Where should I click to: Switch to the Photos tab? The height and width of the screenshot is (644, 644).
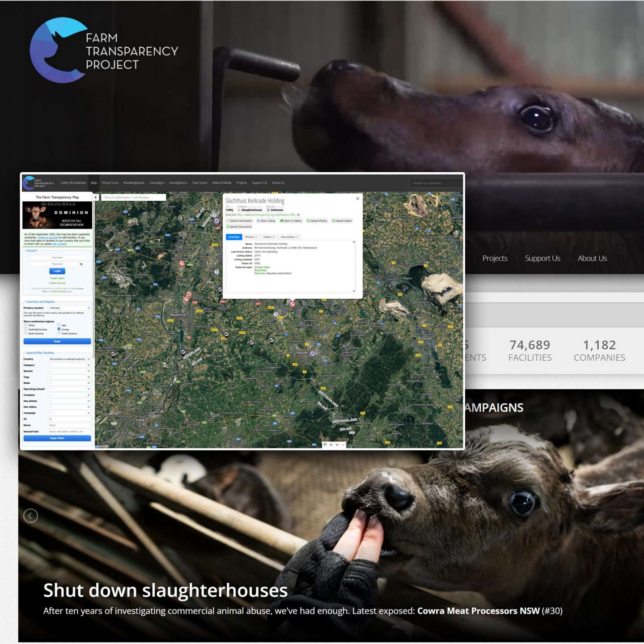pos(251,237)
